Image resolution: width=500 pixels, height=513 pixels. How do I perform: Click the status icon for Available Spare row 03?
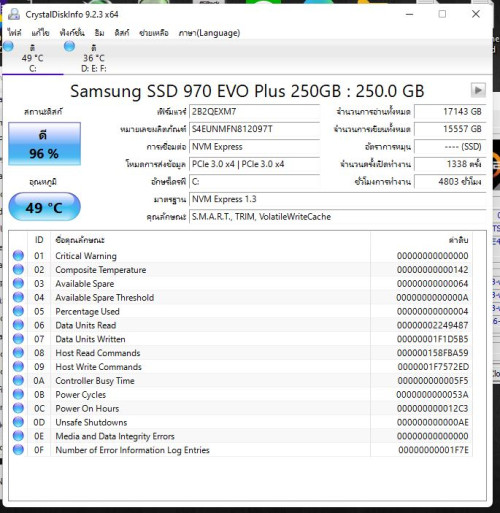[18, 283]
